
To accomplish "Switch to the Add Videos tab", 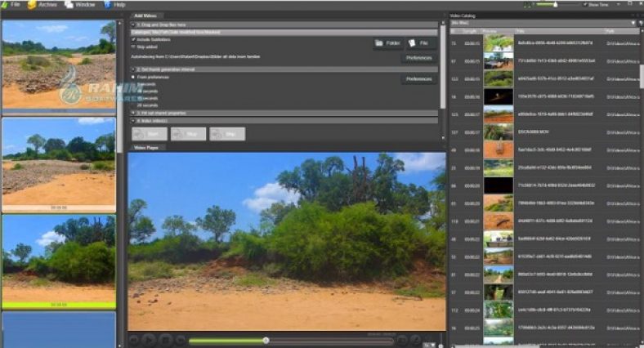I will (x=145, y=16).
